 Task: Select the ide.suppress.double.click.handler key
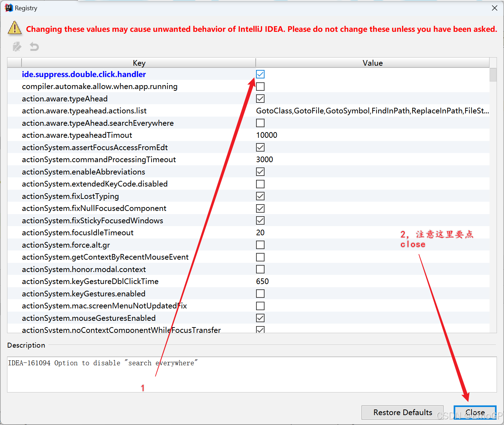pyautogui.click(x=84, y=74)
